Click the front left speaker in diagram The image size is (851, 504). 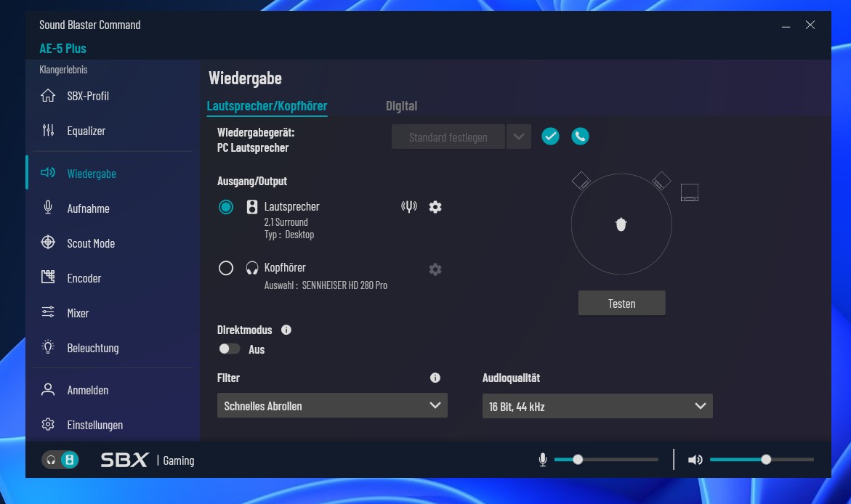click(581, 181)
